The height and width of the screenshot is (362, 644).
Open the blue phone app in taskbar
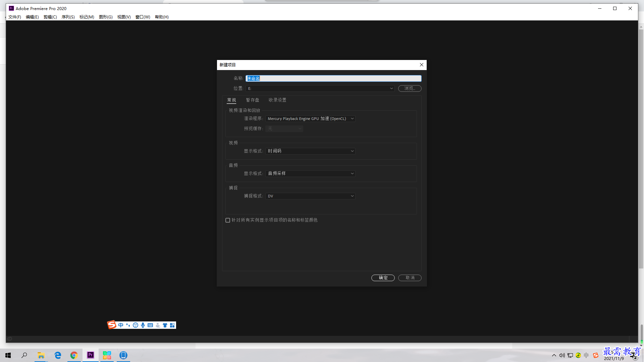[123, 355]
